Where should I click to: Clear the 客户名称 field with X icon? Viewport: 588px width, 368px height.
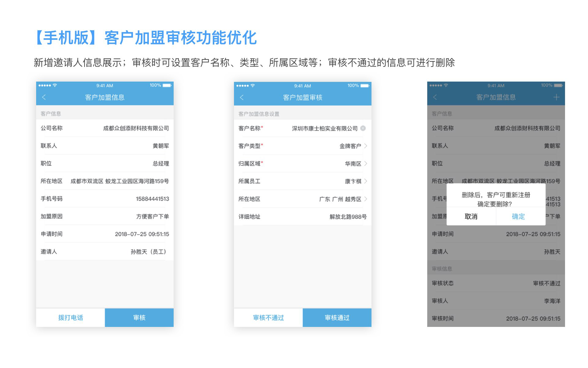point(363,128)
